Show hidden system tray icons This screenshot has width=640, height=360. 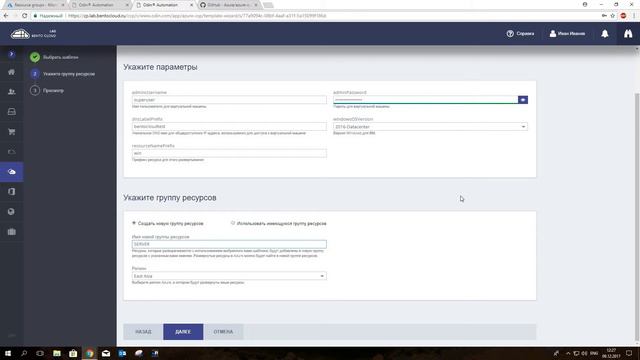click(568, 353)
